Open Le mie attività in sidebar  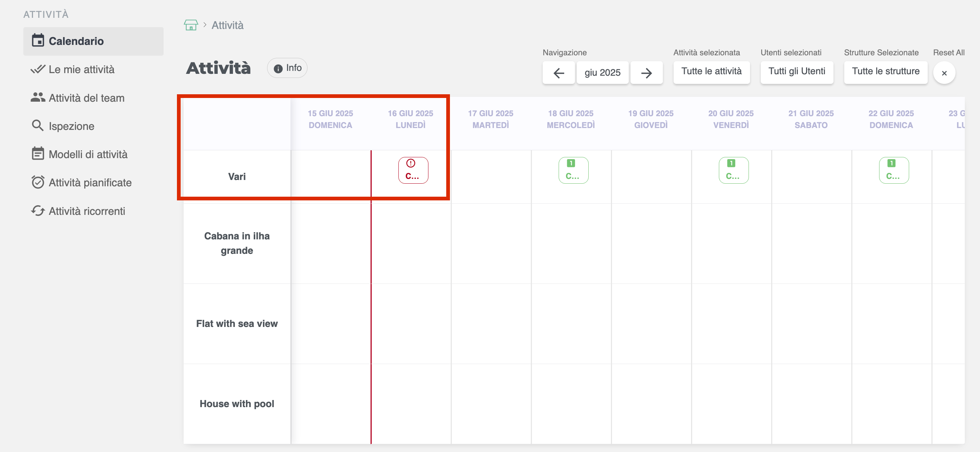81,70
